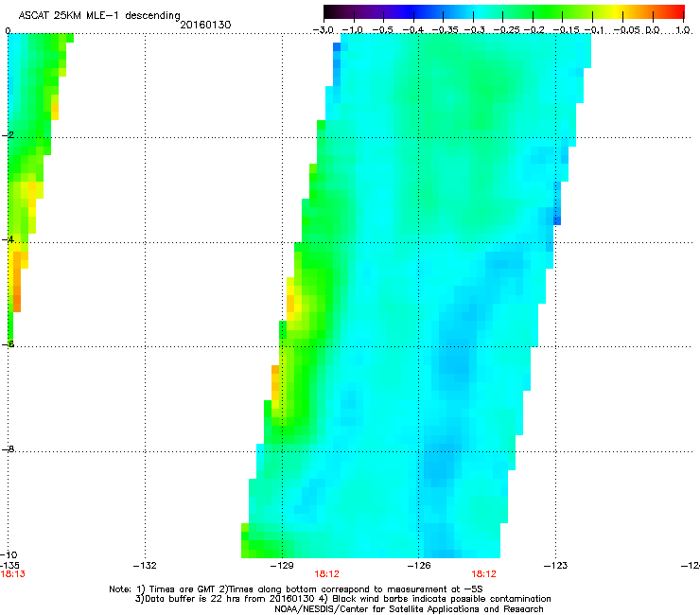Click the -135 longitude axis label
700x615 pixels.
(9, 566)
